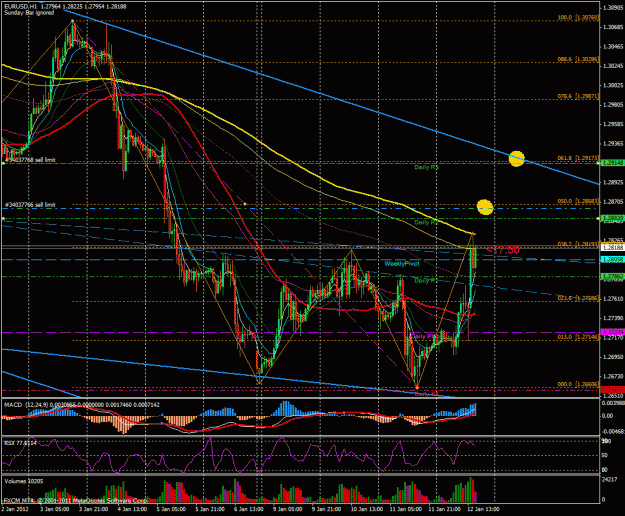625x516 pixels.
Task: Click the 24217 volume scale value
Action: [x=610, y=481]
